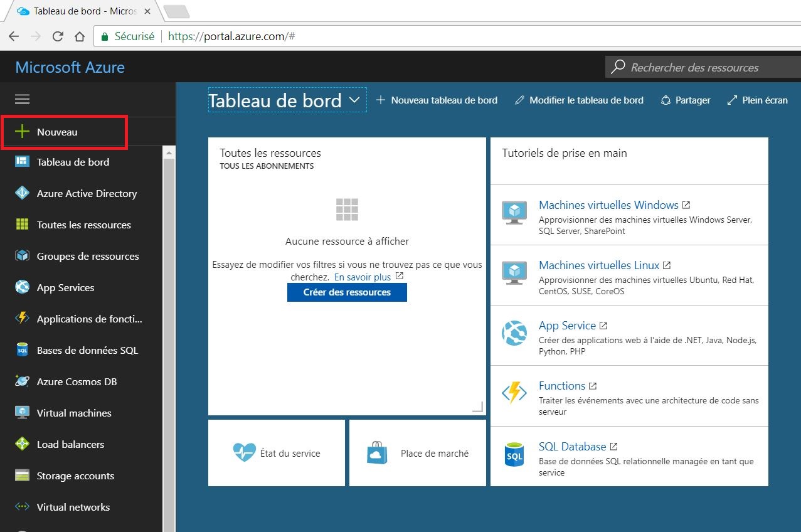Image resolution: width=801 pixels, height=532 pixels.
Task: Open the Place de marché shopping bag tile
Action: click(418, 453)
